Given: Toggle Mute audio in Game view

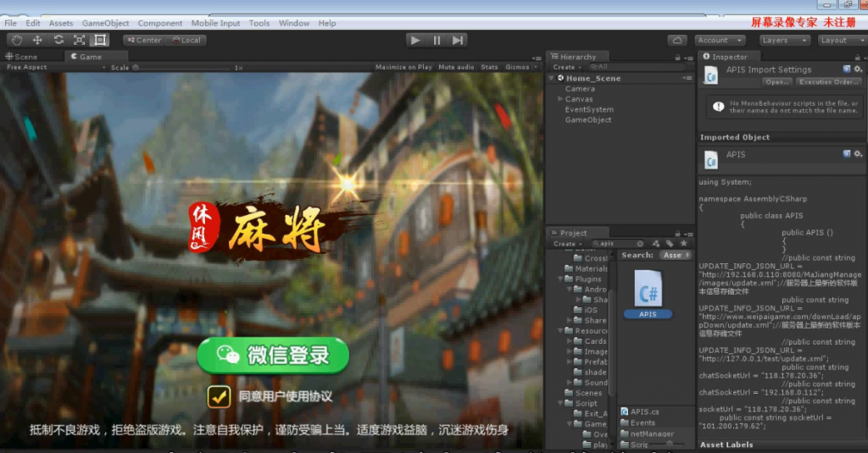Looking at the screenshot, I should (x=456, y=67).
